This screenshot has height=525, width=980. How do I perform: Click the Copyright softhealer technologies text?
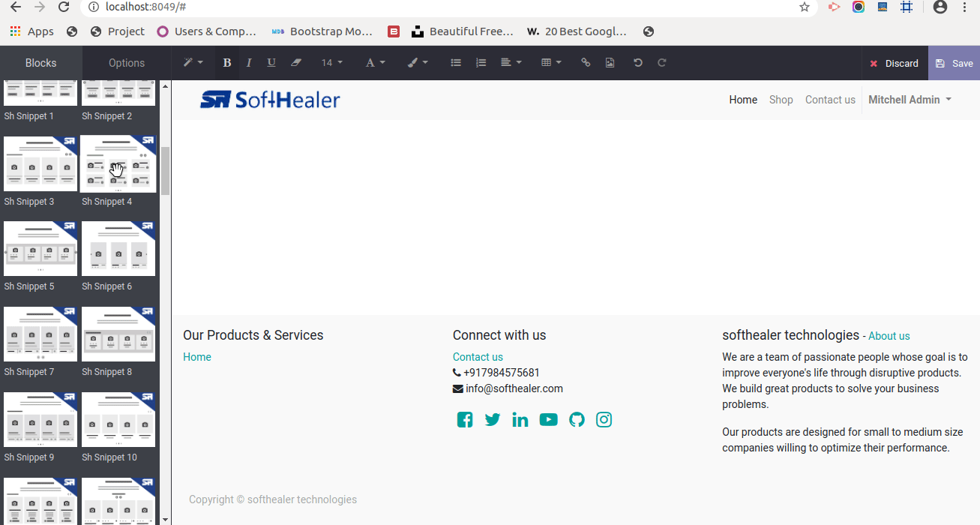coord(273,499)
